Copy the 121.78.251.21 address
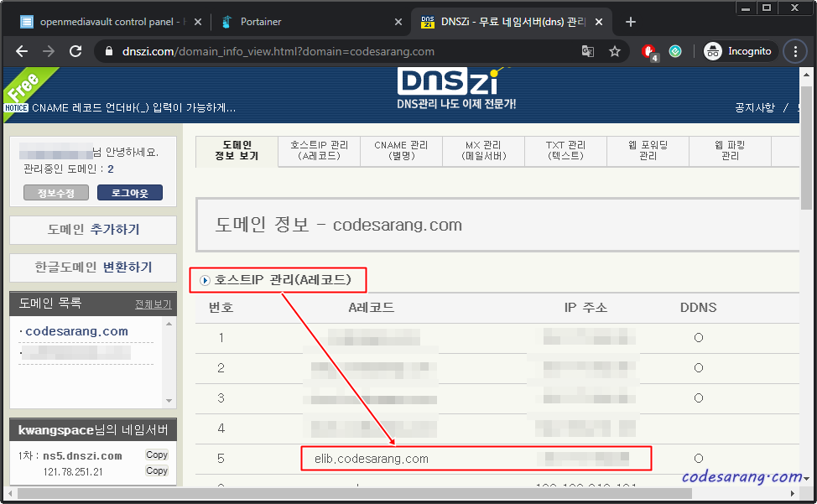 click(157, 470)
